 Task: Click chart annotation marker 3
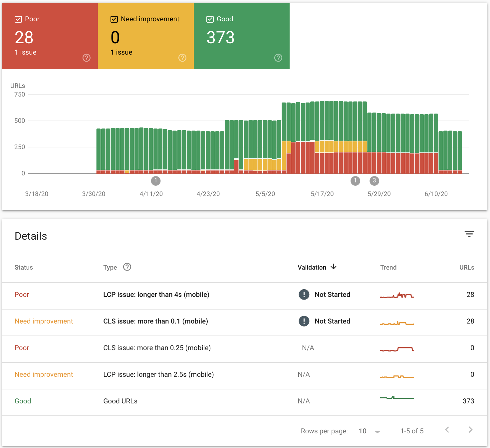374,181
